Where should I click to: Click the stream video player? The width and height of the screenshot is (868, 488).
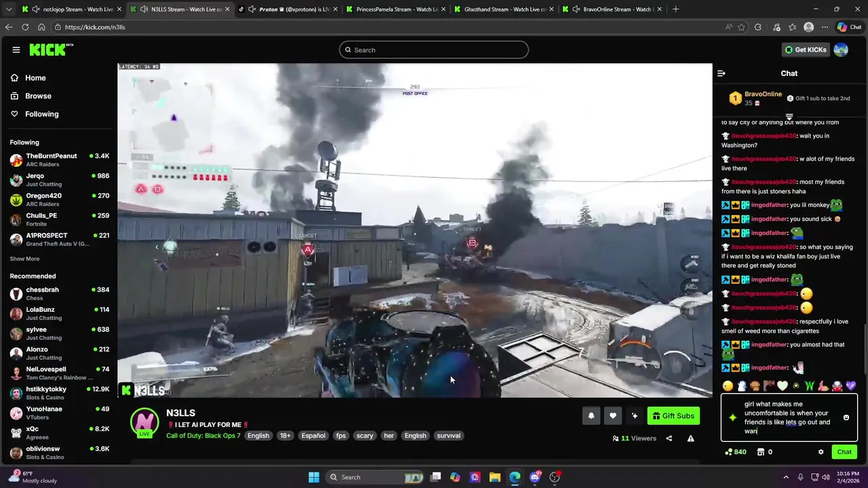(414, 230)
